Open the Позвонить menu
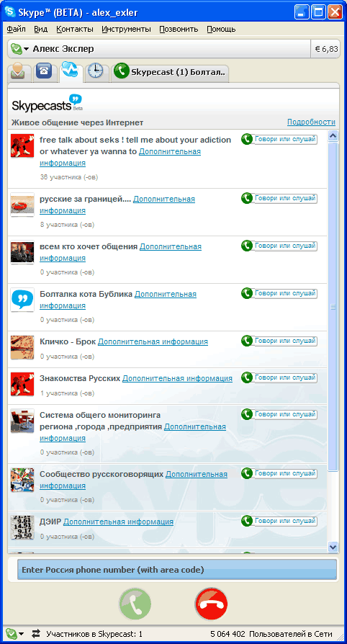The height and width of the screenshot is (644, 347). coord(179,29)
